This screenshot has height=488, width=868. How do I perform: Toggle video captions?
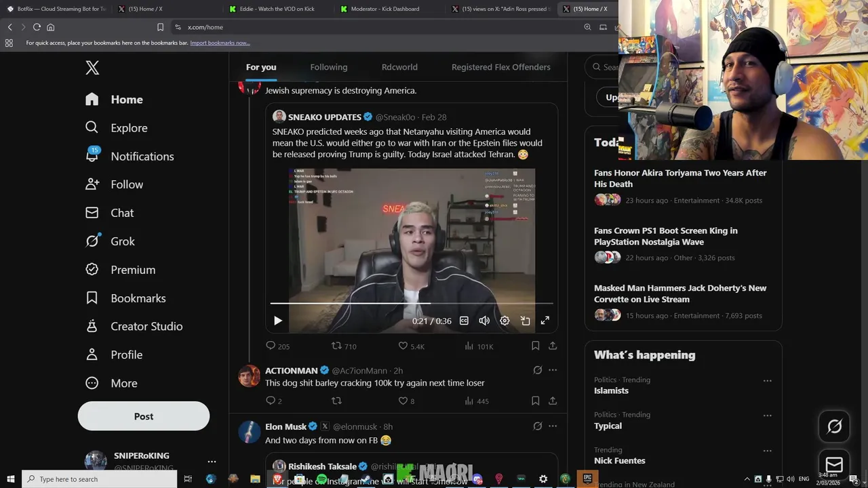click(x=464, y=321)
